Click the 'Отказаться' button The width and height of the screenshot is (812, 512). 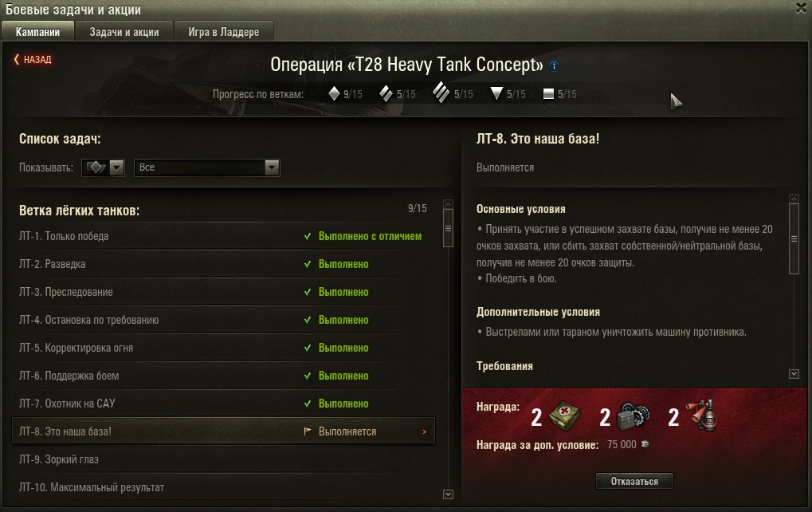pos(634,481)
